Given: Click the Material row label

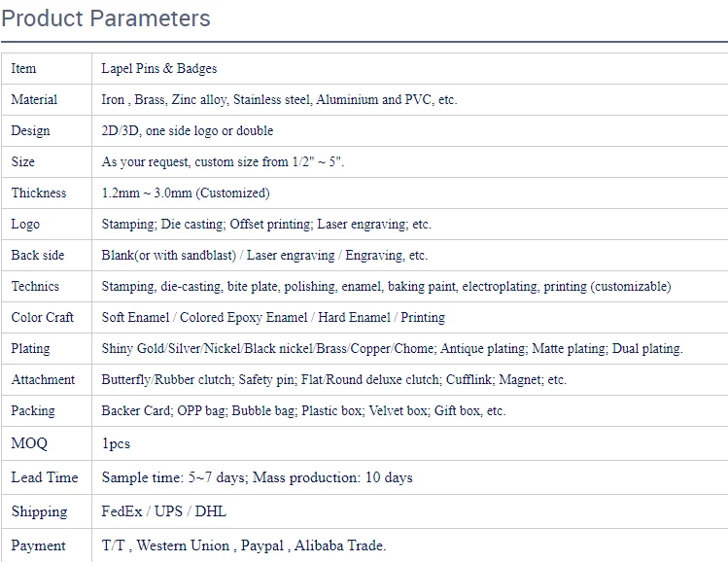Looking at the screenshot, I should [34, 100].
